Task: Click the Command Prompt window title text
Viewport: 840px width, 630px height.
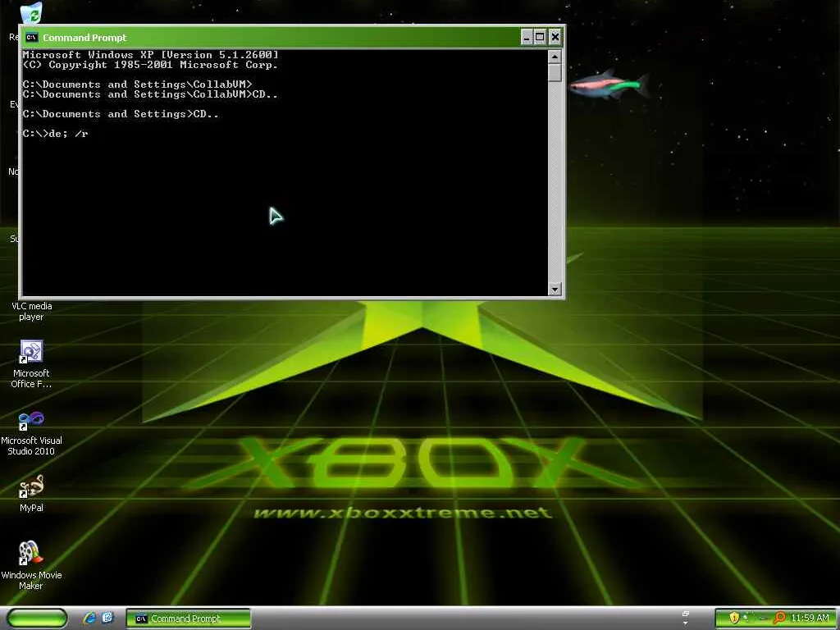Action: (84, 38)
